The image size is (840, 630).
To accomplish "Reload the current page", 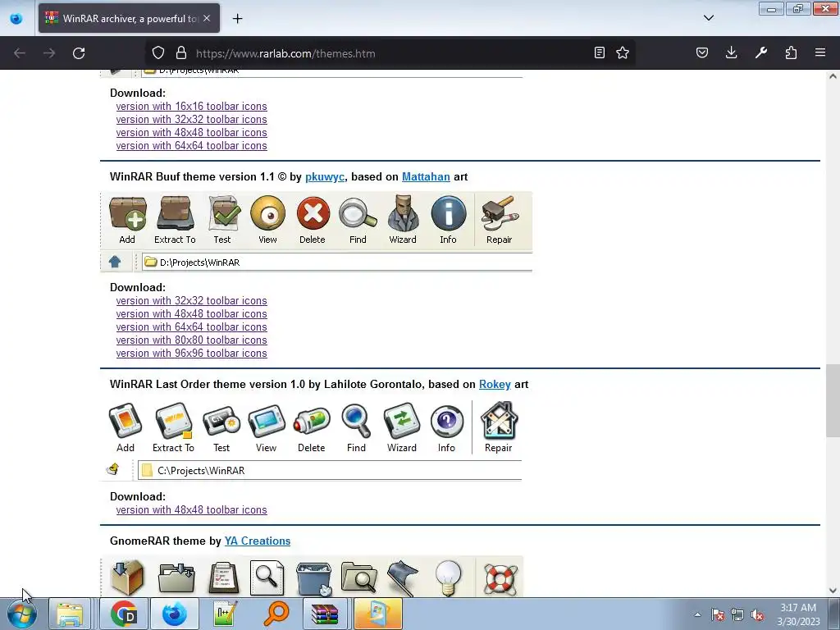I will (x=79, y=53).
